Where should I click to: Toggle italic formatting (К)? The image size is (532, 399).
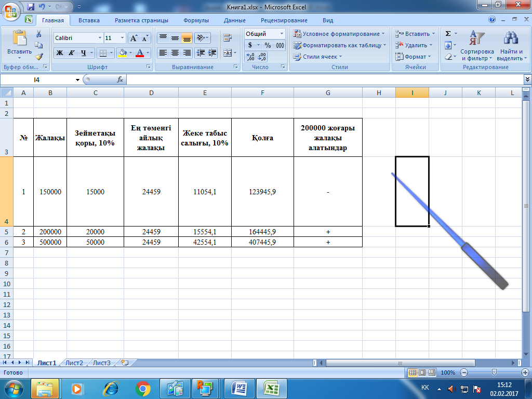71,52
